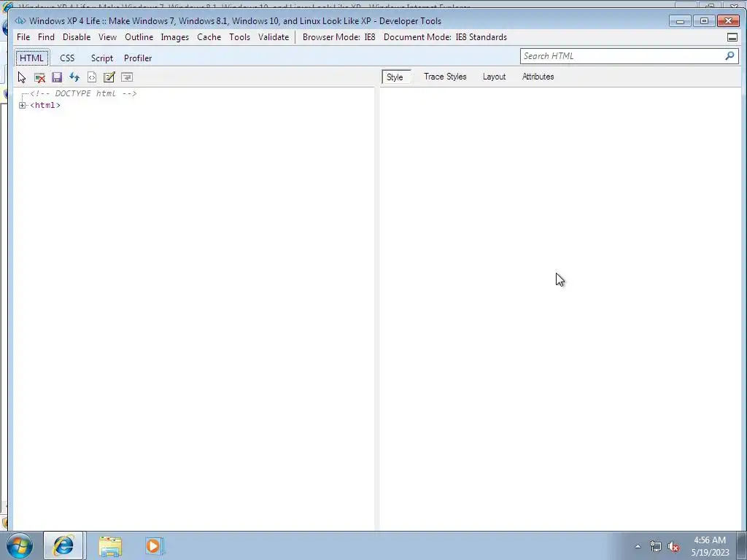Image resolution: width=747 pixels, height=560 pixels.
Task: Select the Layout pane tab
Action: (x=494, y=77)
